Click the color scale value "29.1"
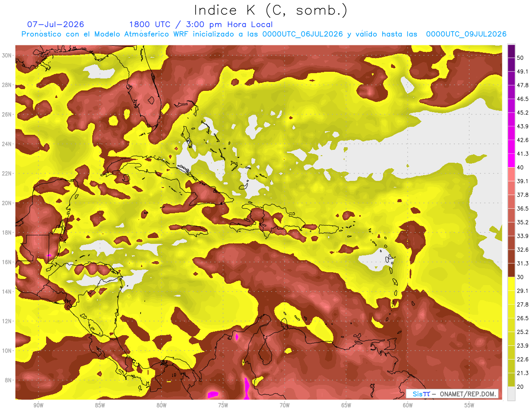This screenshot has height=411, width=532. [522, 291]
